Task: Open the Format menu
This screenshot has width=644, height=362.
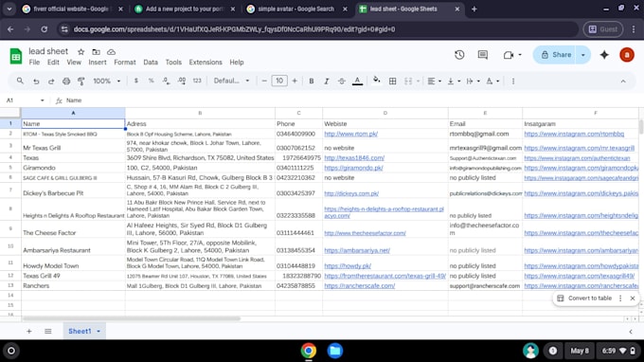Action: pyautogui.click(x=125, y=63)
